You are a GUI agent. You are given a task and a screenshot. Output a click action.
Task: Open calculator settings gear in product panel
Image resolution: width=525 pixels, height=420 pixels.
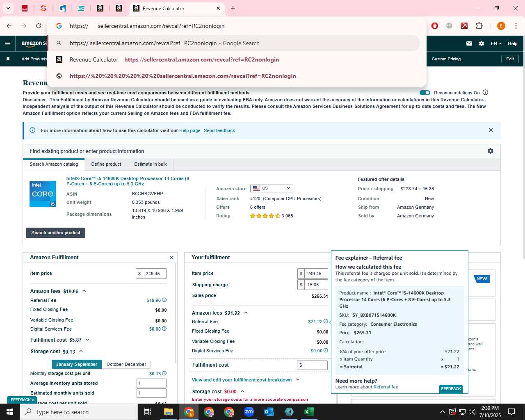pyautogui.click(x=491, y=151)
